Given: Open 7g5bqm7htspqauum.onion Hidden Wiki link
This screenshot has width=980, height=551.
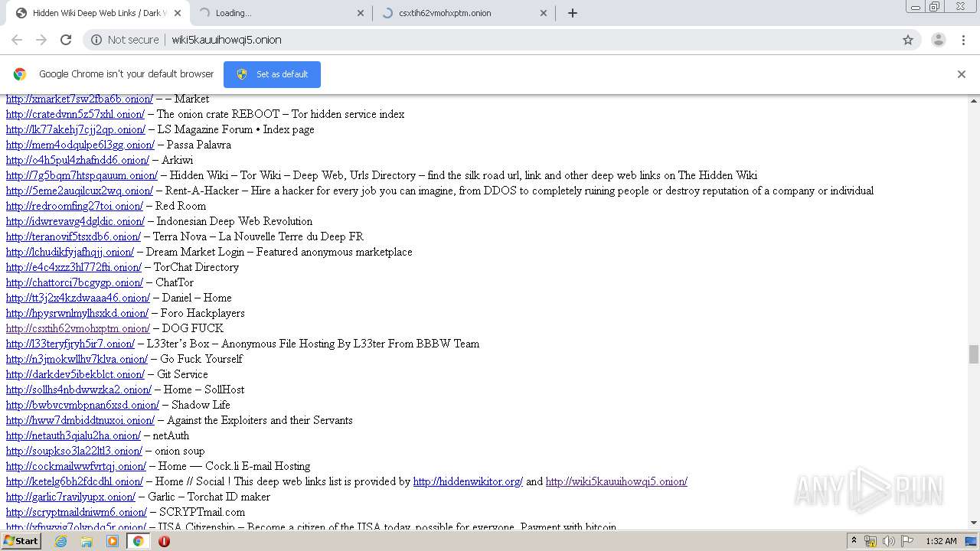Looking at the screenshot, I should pos(82,175).
